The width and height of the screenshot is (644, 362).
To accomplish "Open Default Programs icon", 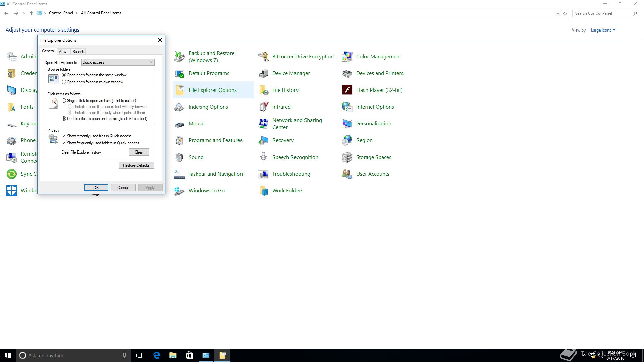I will click(x=179, y=73).
